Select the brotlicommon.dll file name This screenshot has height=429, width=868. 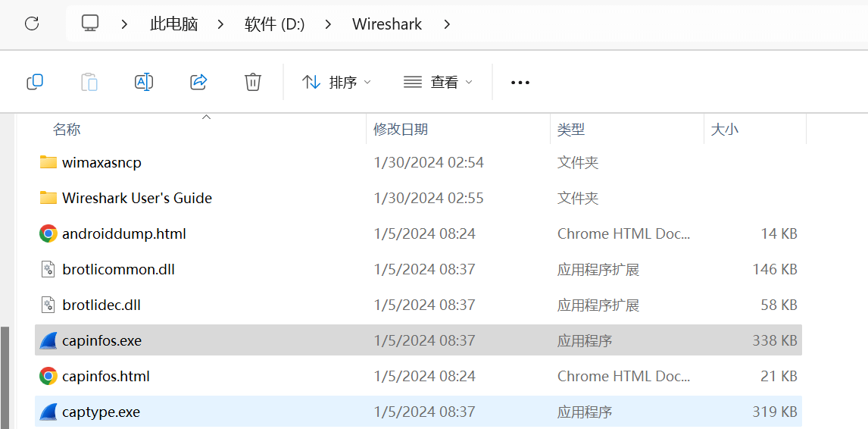pyautogui.click(x=119, y=269)
